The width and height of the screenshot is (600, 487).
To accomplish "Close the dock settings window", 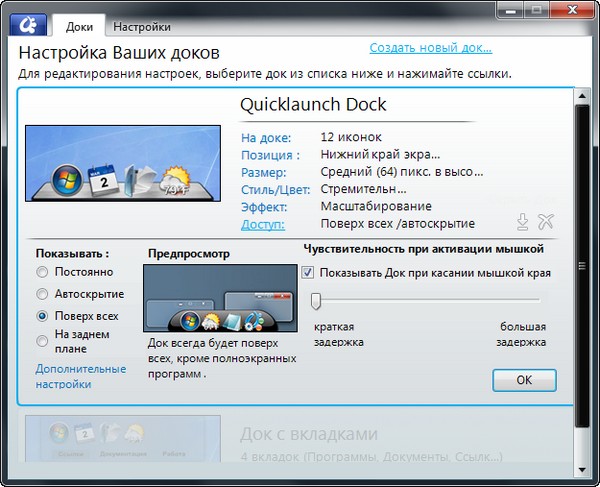I will 572,10.
